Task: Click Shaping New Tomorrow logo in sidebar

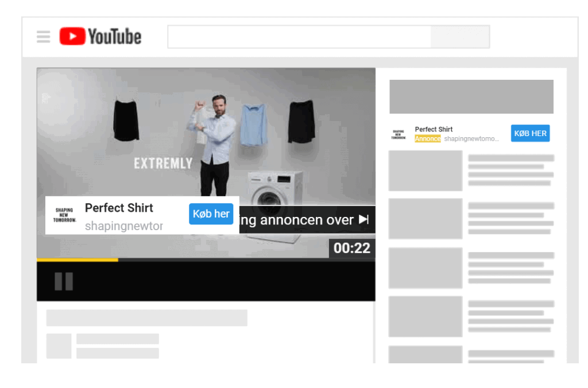Action: pos(398,134)
